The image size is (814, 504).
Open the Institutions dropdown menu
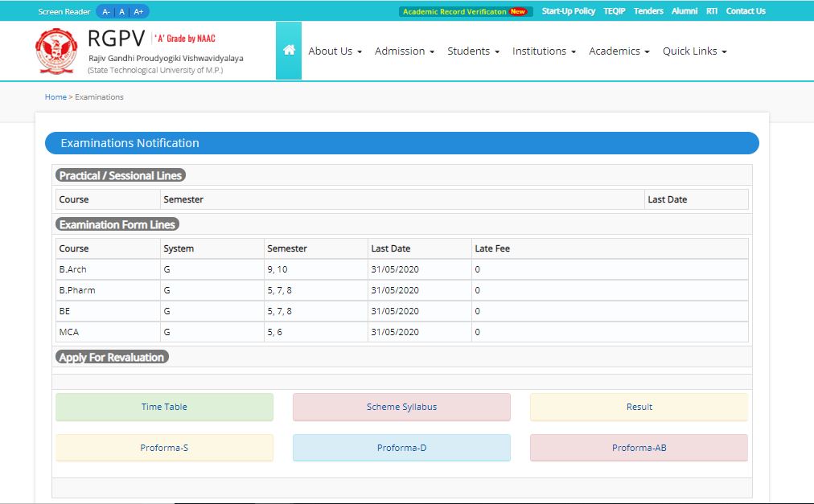click(544, 51)
